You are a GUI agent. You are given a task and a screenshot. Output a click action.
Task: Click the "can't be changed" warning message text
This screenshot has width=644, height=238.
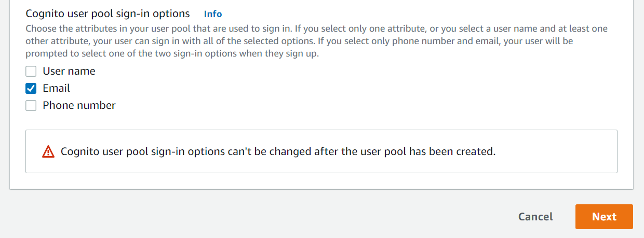pyautogui.click(x=278, y=152)
